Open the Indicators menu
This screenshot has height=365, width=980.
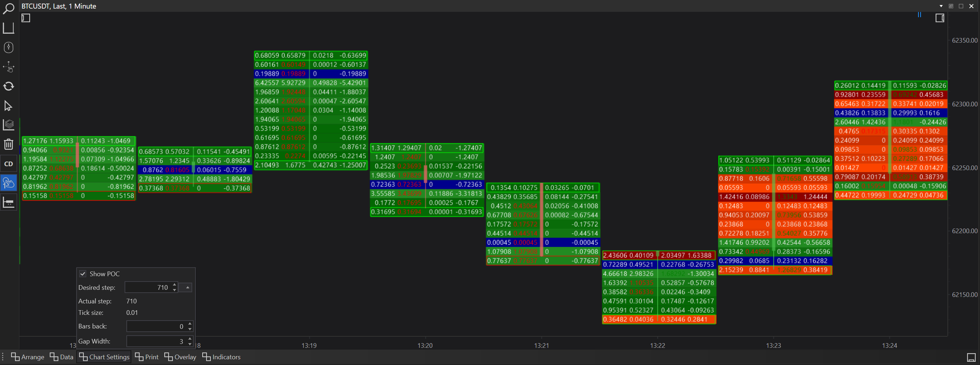[222, 357]
